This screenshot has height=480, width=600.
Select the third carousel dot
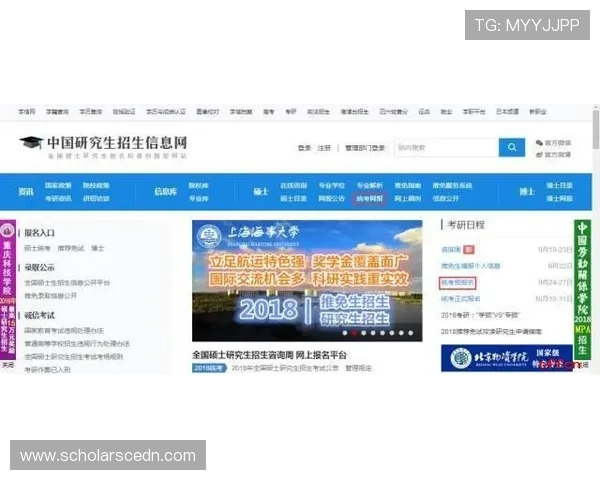click(364, 333)
